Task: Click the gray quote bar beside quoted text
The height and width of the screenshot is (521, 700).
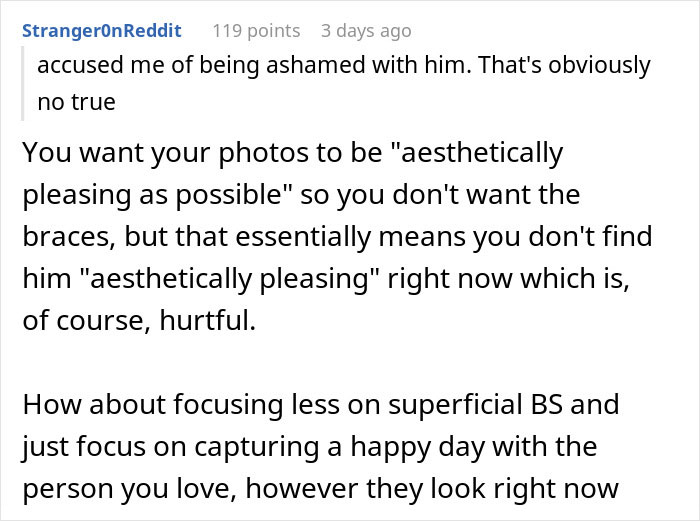Action: coord(22,83)
